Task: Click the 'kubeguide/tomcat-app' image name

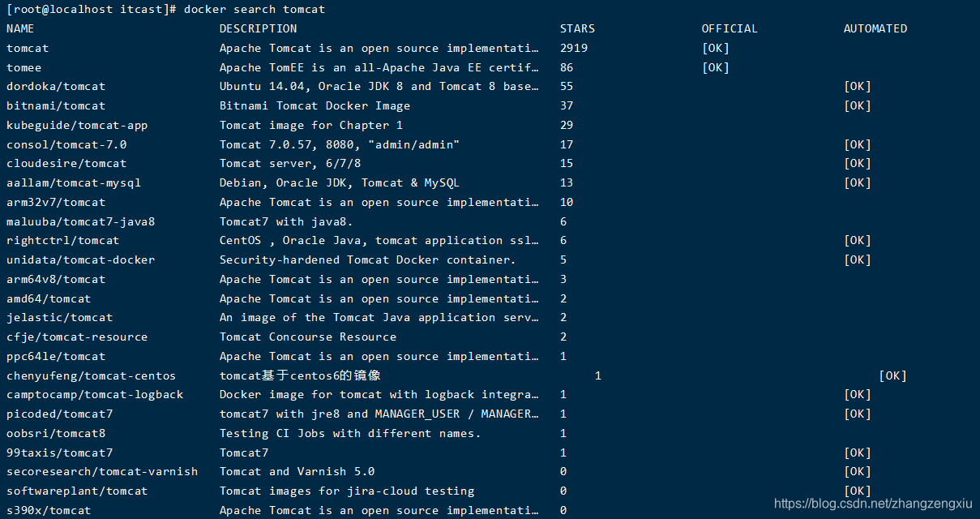Action: pyautogui.click(x=77, y=125)
